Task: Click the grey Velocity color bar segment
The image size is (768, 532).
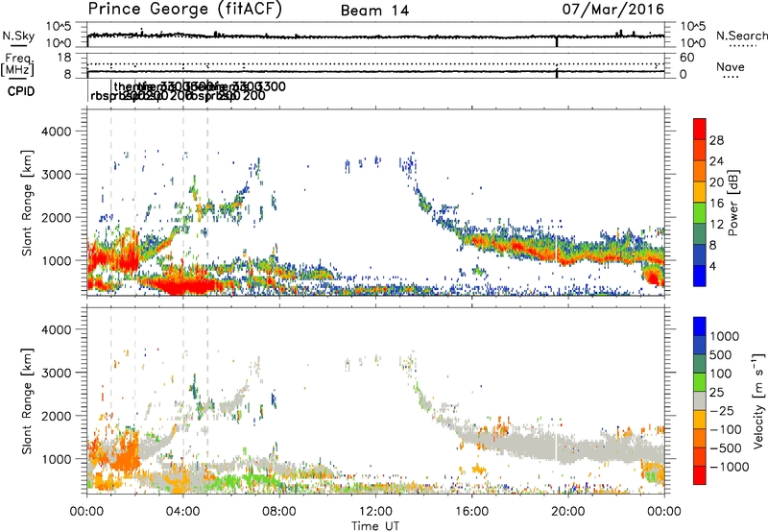Action: [700, 400]
